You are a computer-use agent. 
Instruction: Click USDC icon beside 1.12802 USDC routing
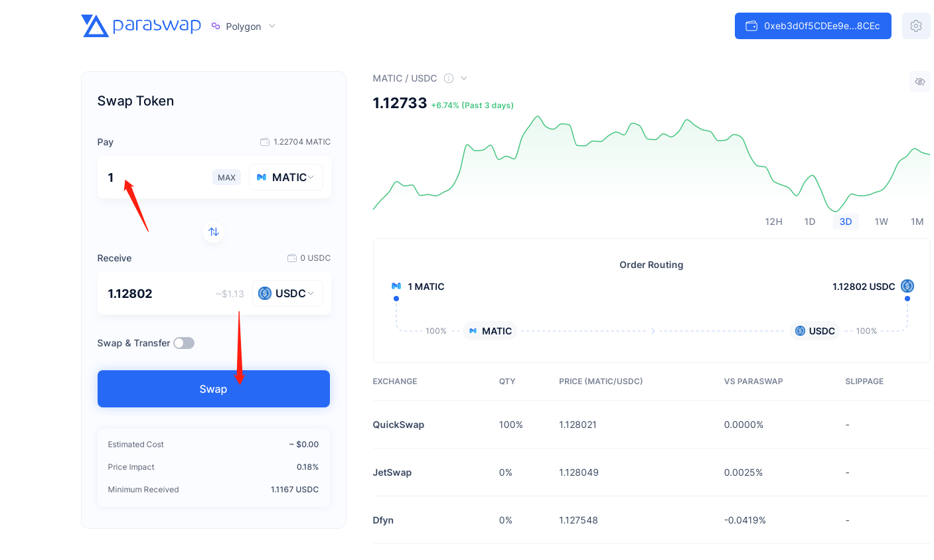[907, 286]
